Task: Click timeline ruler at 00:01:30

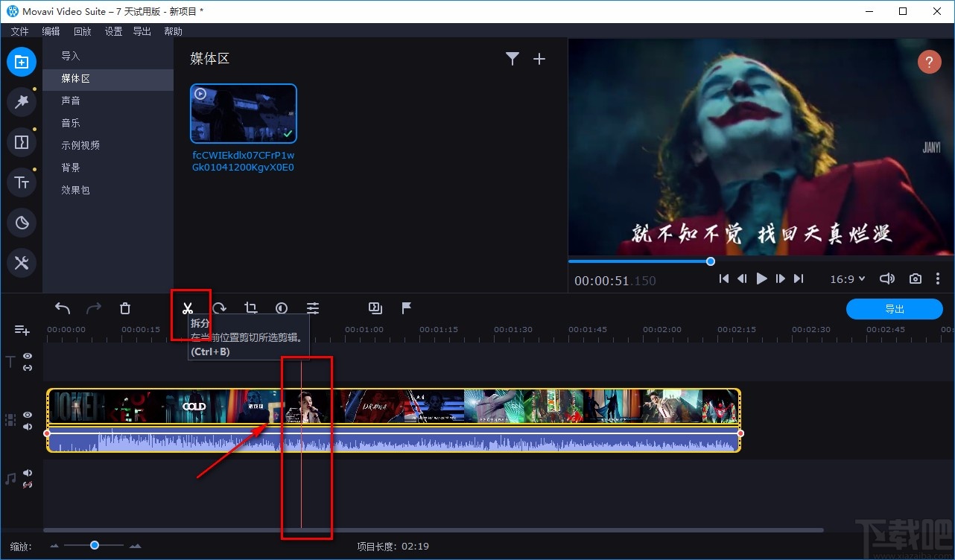Action: coord(513,329)
